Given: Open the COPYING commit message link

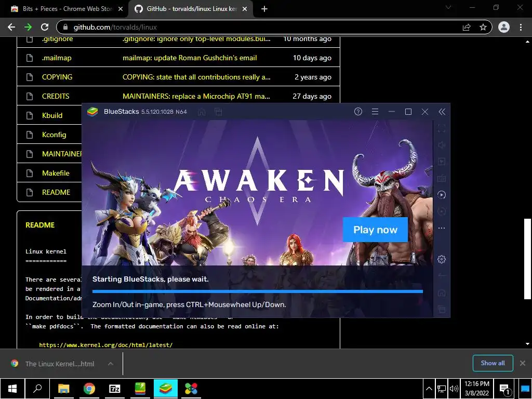Looking at the screenshot, I should click(x=196, y=77).
